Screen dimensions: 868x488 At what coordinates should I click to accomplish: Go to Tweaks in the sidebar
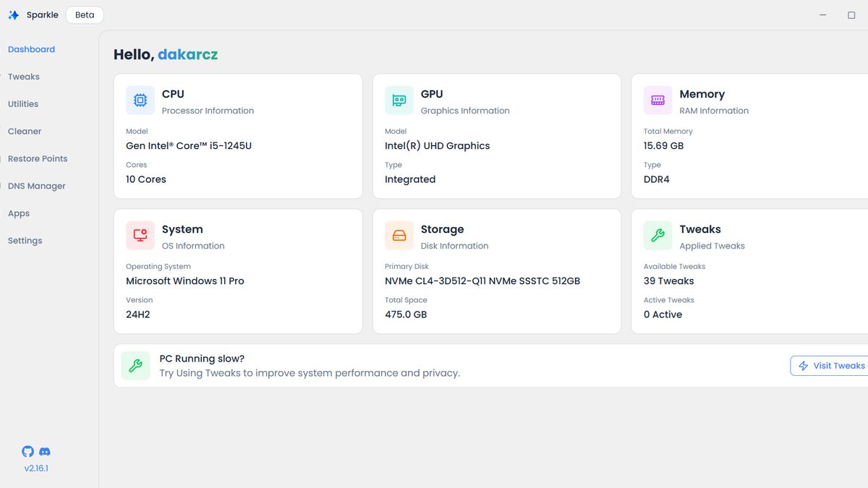24,77
